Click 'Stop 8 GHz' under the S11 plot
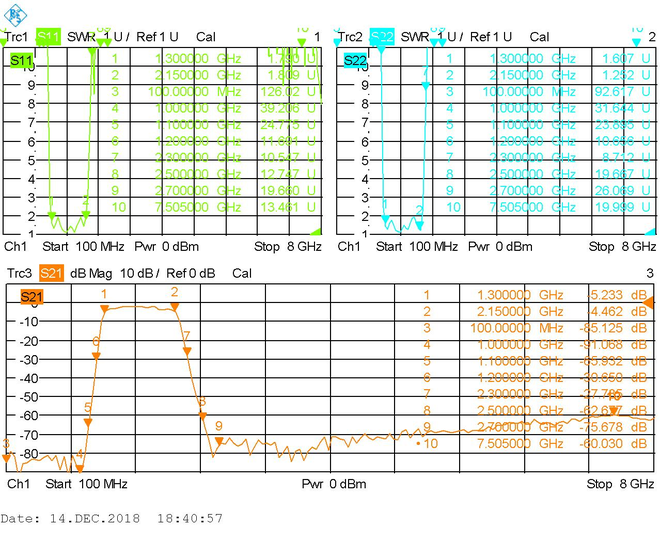The height and width of the screenshot is (543, 660). coord(287,247)
